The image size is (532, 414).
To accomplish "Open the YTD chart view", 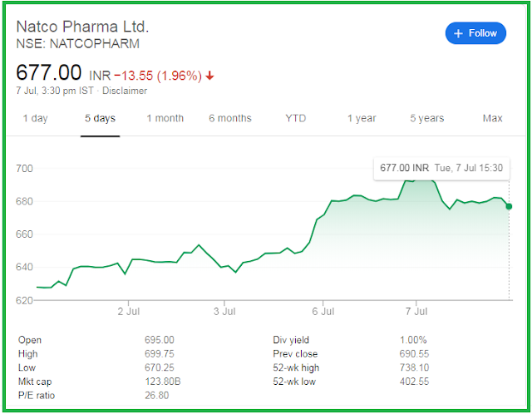I will pyautogui.click(x=296, y=118).
